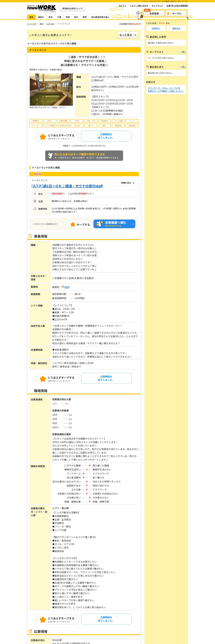Choose 他の都道府県を選ぶ tab
Image resolution: width=215 pixels, height=644 pixels.
(100, 17)
